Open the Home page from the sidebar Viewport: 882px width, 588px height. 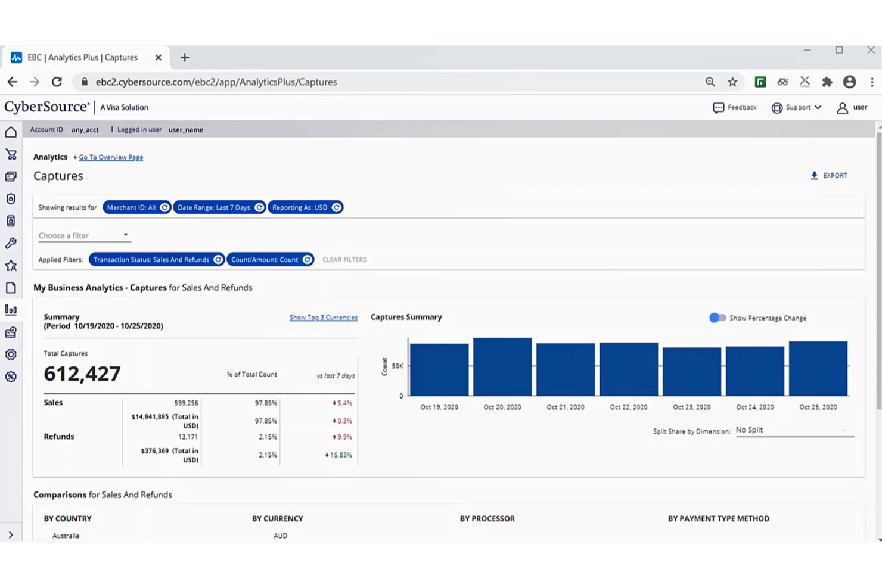11,132
